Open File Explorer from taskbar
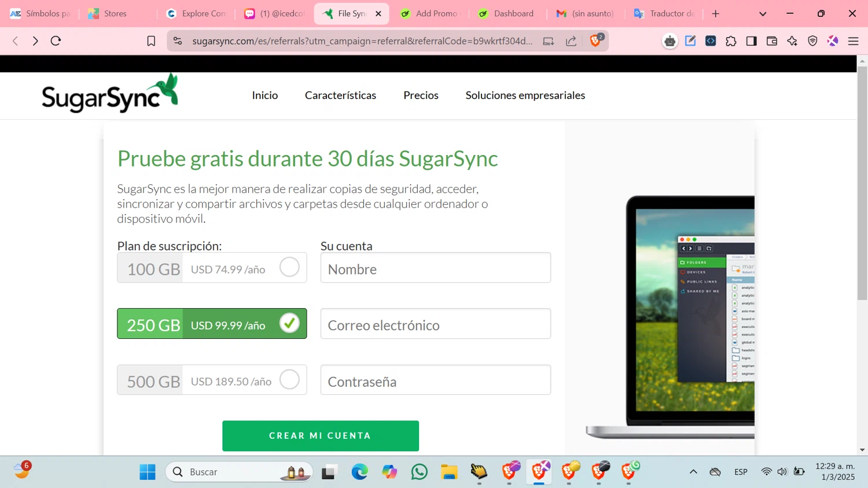868x488 pixels. (x=449, y=472)
